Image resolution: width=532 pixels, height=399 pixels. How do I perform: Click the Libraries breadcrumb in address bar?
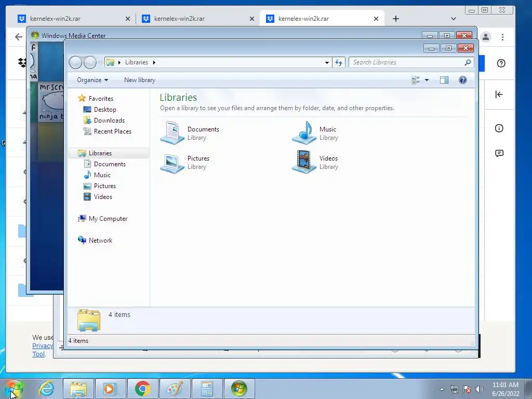coord(137,62)
